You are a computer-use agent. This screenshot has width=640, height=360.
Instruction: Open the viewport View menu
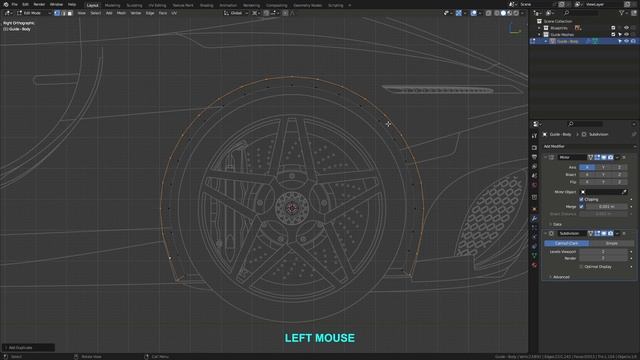(x=82, y=13)
